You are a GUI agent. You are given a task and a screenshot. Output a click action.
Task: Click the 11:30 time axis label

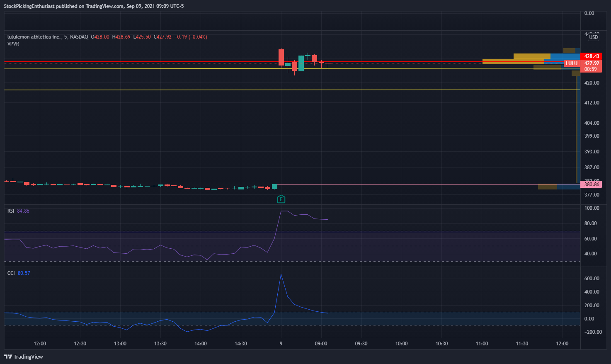(522, 344)
